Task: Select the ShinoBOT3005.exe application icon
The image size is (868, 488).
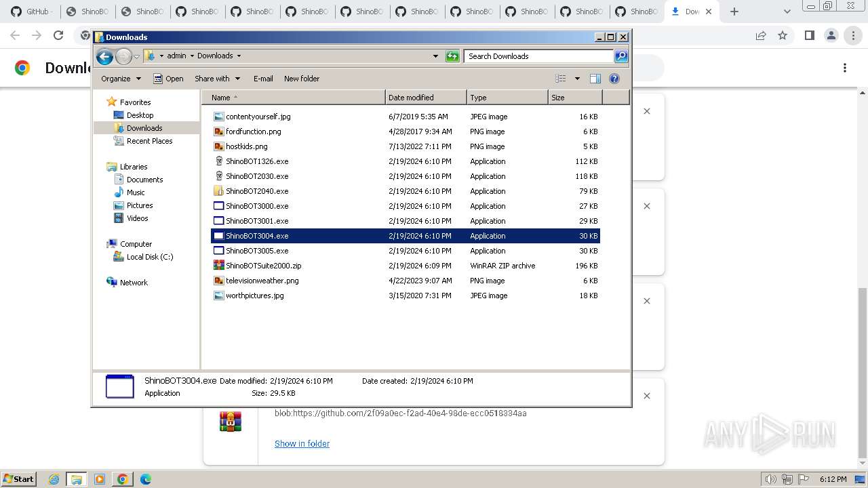Action: pyautogui.click(x=218, y=251)
